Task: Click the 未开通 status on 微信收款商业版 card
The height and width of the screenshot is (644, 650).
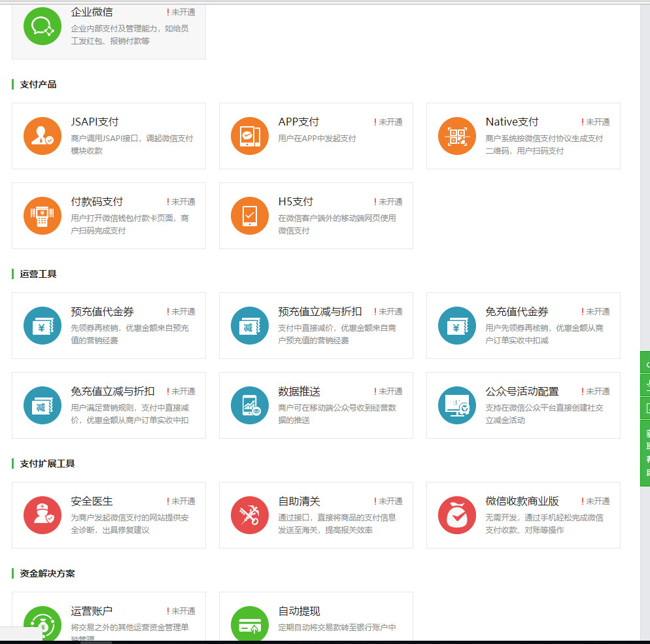Action: click(596, 501)
